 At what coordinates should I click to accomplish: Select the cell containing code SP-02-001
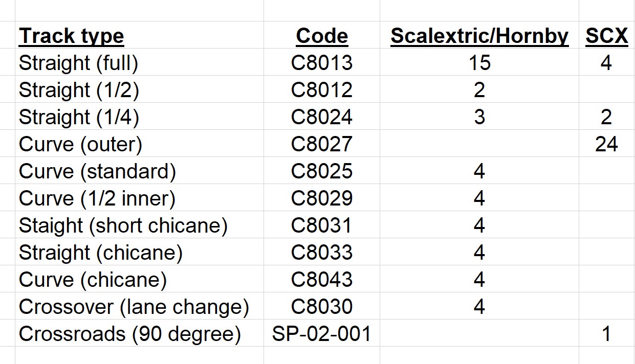(322, 334)
